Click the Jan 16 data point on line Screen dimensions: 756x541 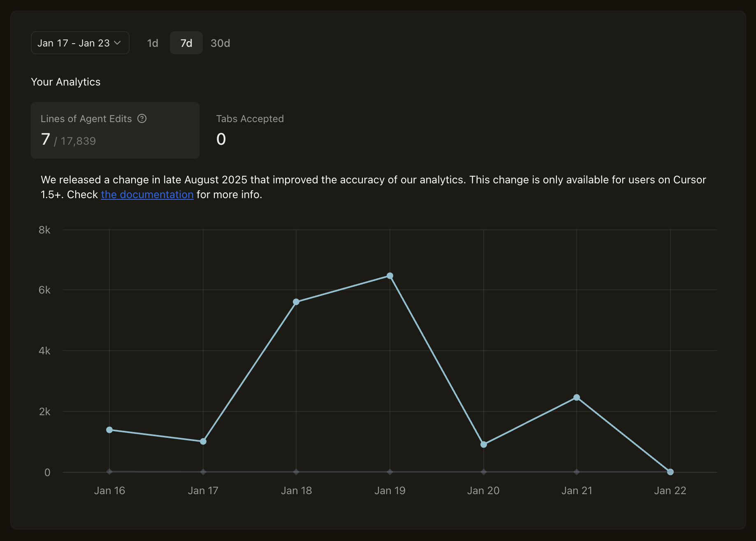pos(109,430)
